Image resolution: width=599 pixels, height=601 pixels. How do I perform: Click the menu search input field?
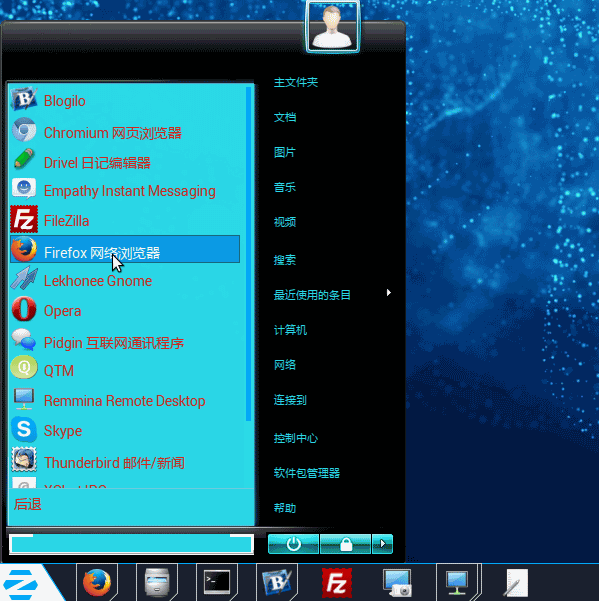[x=131, y=544]
